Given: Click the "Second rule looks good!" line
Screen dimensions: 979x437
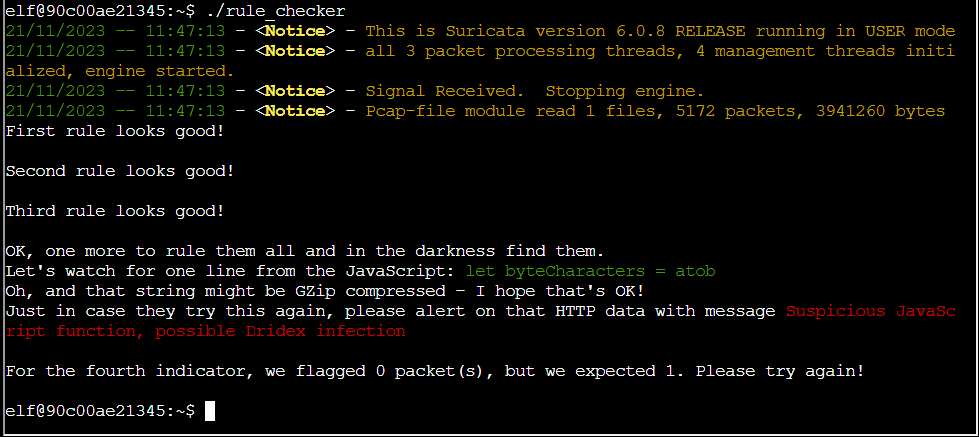Looking at the screenshot, I should 120,171.
